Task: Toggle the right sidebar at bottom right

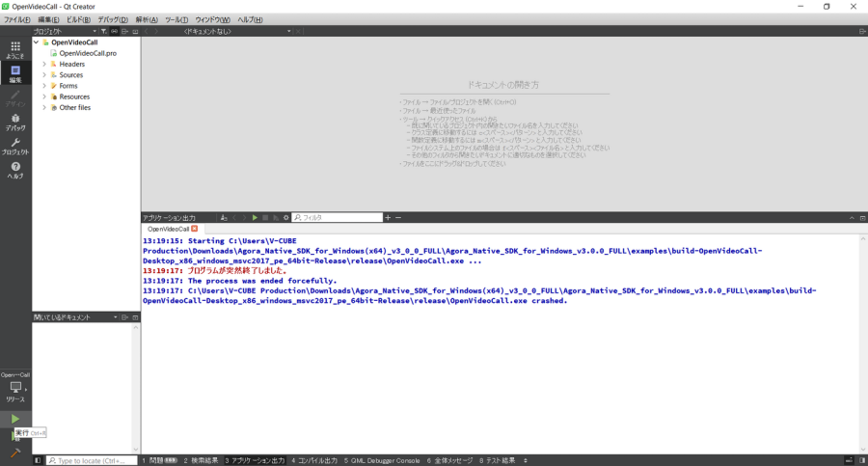Action: click(862, 460)
